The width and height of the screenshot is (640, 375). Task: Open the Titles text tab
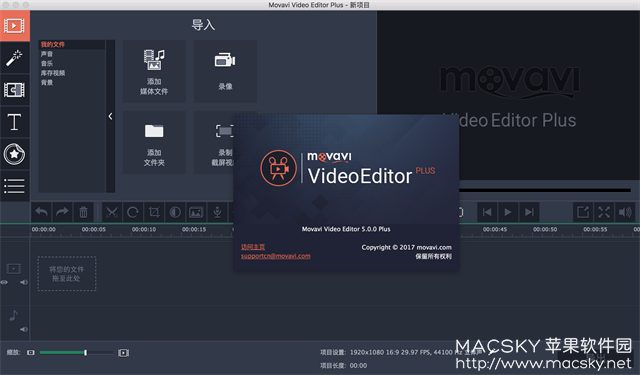click(x=15, y=122)
